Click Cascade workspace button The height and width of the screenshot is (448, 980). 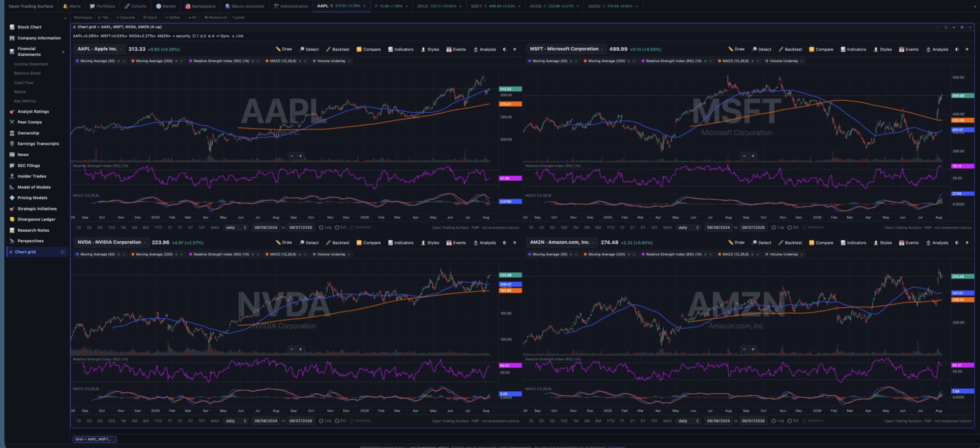[x=125, y=17]
